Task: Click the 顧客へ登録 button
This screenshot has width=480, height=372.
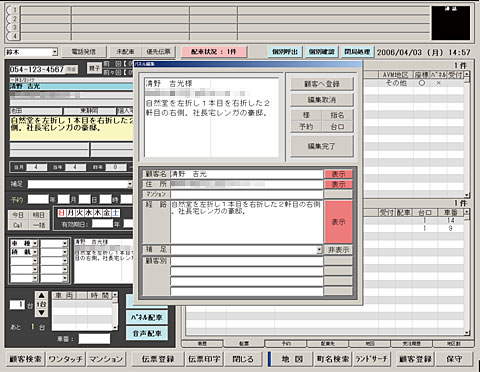Action: click(322, 84)
